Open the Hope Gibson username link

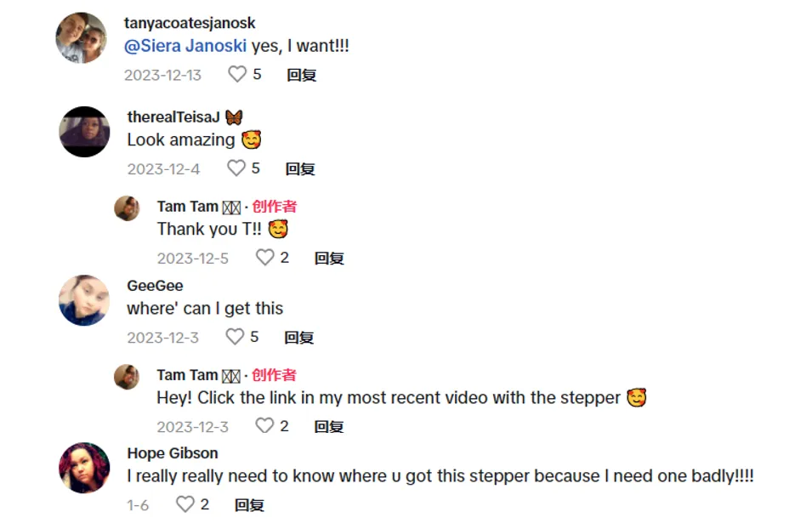pos(172,453)
